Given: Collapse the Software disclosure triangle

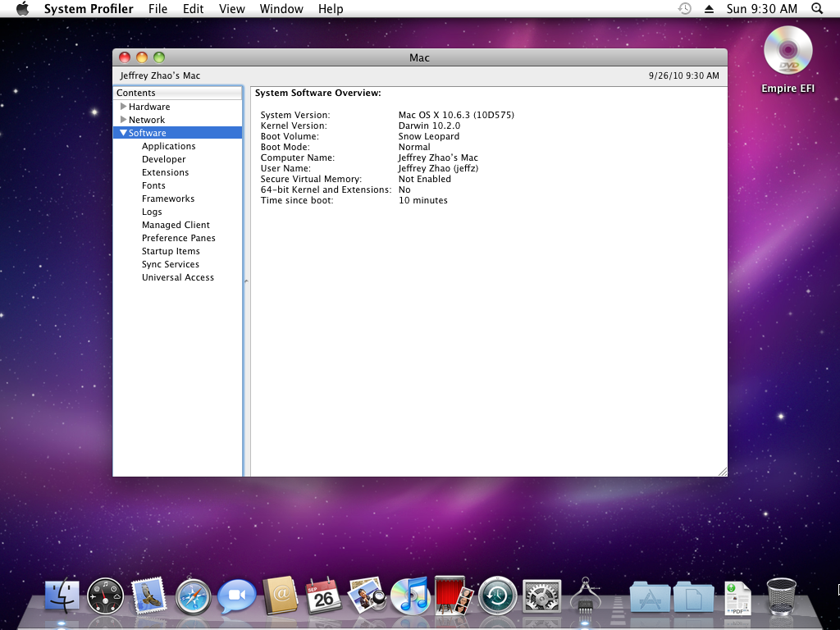Looking at the screenshot, I should point(124,132).
